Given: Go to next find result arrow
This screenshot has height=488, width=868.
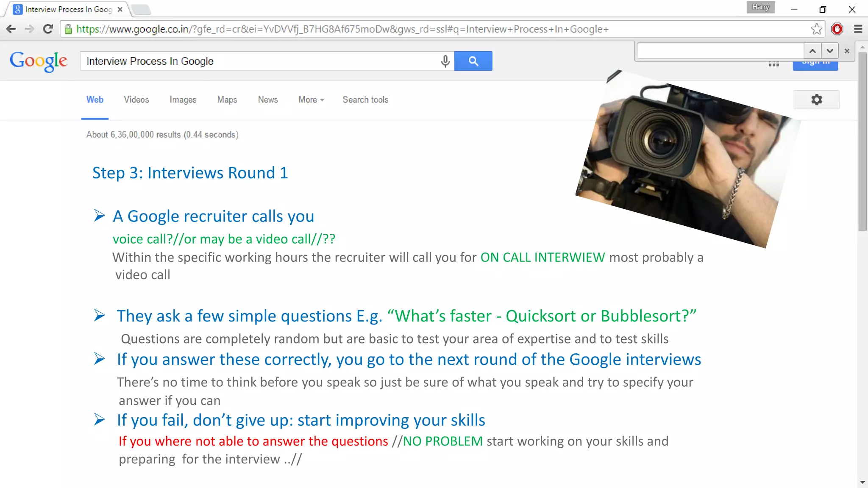Looking at the screenshot, I should tap(830, 51).
